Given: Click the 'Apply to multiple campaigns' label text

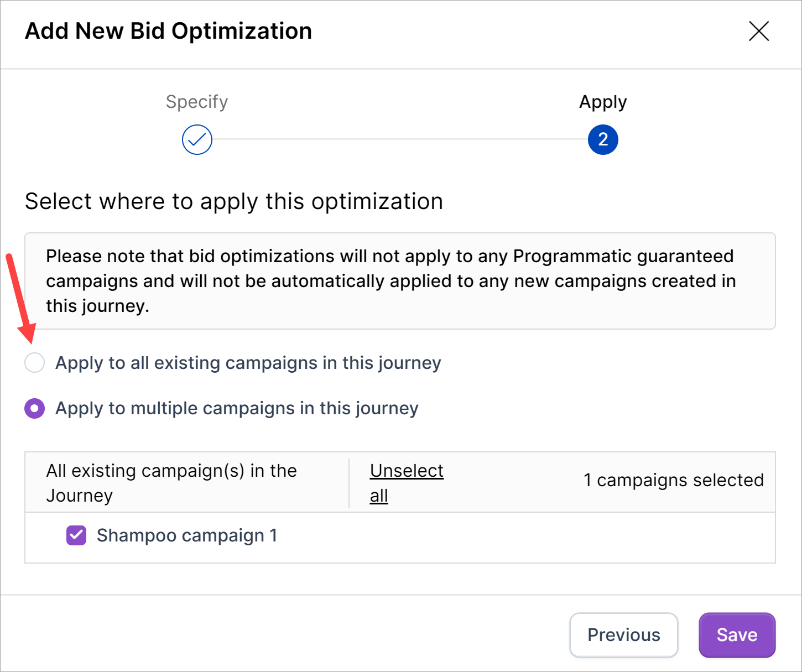Looking at the screenshot, I should 237,409.
